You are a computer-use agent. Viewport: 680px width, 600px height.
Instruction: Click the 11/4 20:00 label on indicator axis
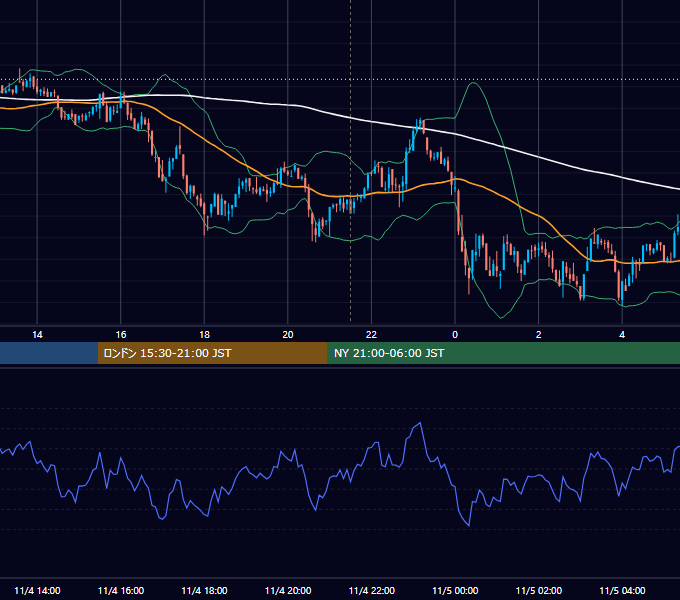[288, 590]
